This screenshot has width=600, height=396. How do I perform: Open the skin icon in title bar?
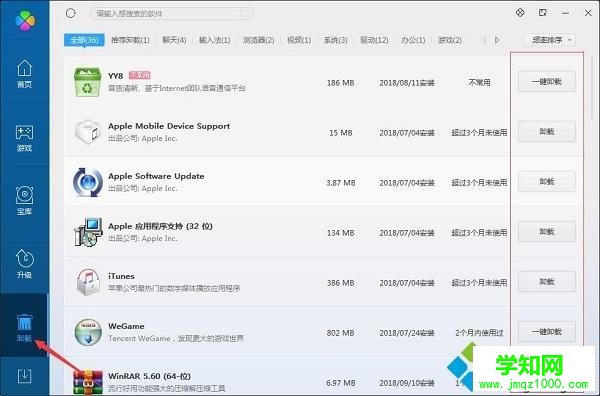pyautogui.click(x=520, y=13)
